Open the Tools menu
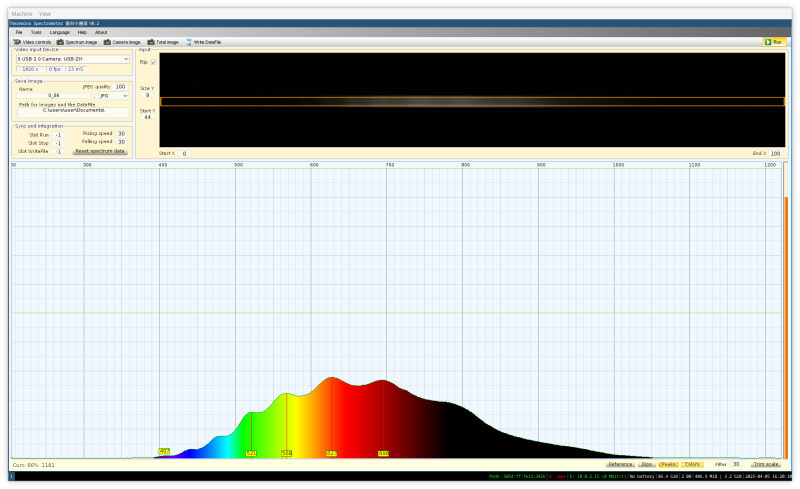 pyautogui.click(x=36, y=32)
